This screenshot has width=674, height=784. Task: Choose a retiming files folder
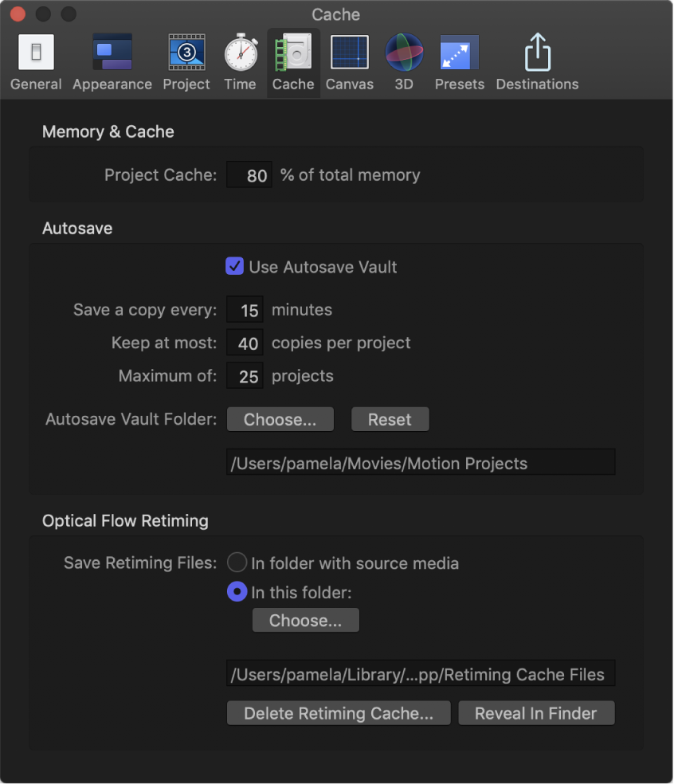tap(305, 620)
